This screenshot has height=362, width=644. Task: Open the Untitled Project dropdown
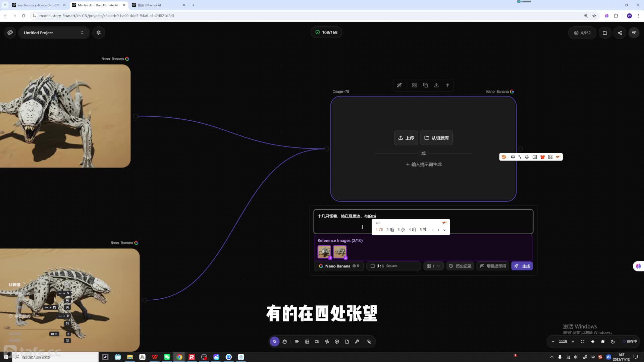click(x=54, y=33)
